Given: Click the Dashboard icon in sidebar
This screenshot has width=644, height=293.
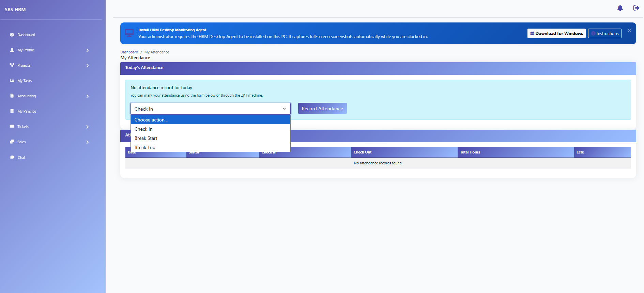Looking at the screenshot, I should (x=12, y=35).
